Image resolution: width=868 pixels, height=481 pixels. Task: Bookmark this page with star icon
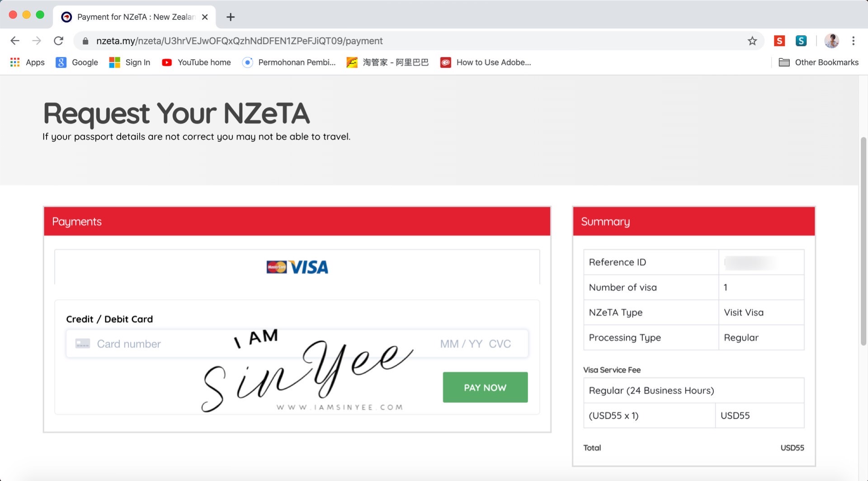pos(752,41)
